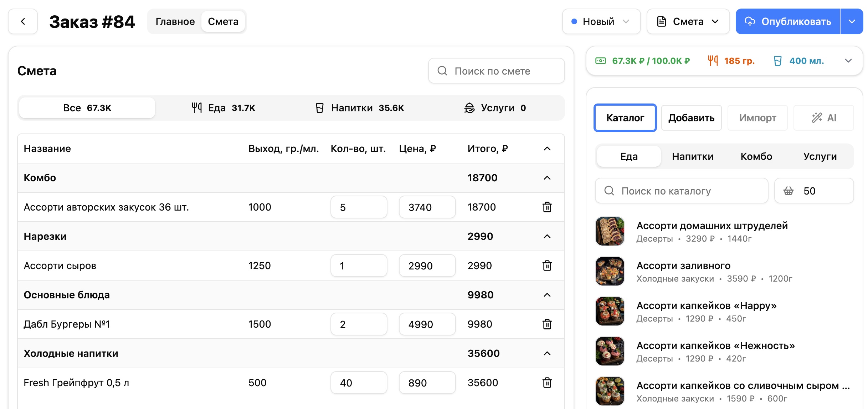Screen dimensions: 868x409
Task: Delete the Fresh Грейпфрут row
Action: click(547, 383)
